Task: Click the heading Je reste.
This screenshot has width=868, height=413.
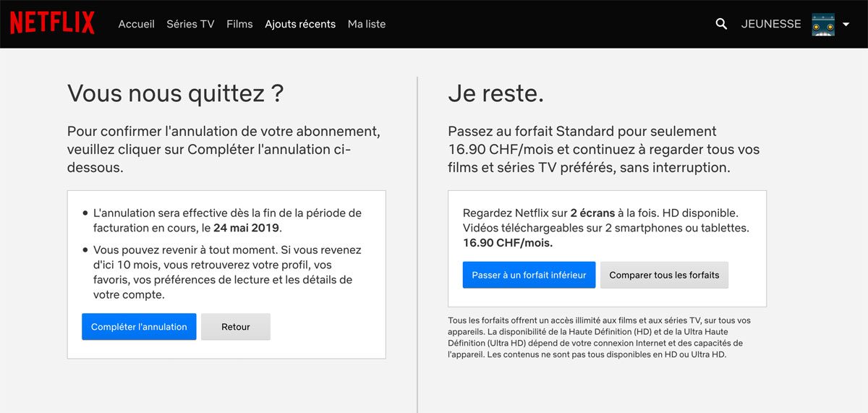Action: click(495, 94)
